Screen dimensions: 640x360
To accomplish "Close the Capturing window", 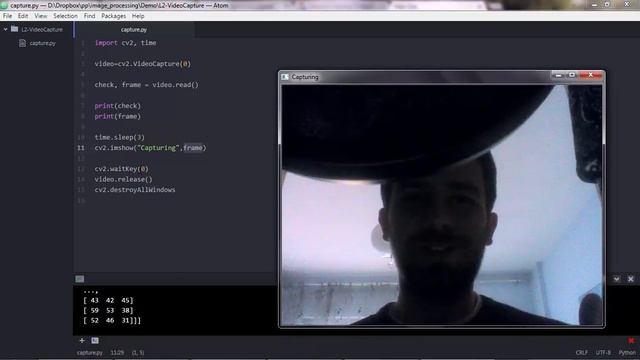I will tap(591, 76).
